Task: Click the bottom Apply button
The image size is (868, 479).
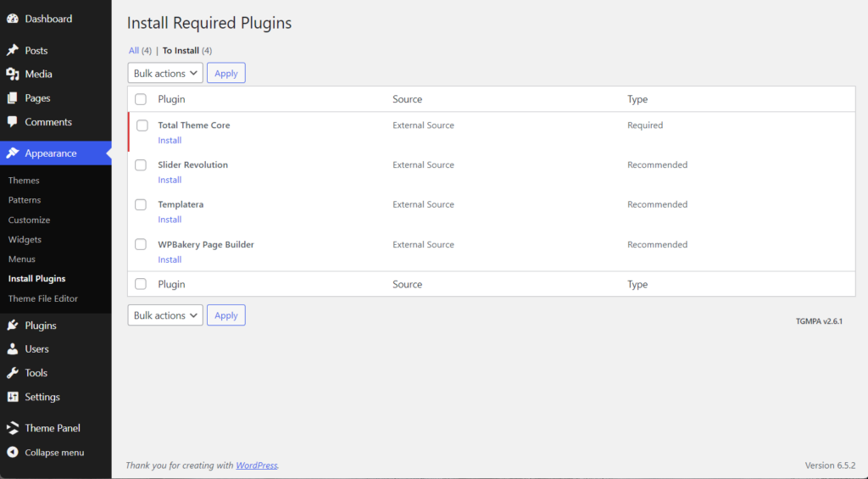Action: point(225,315)
